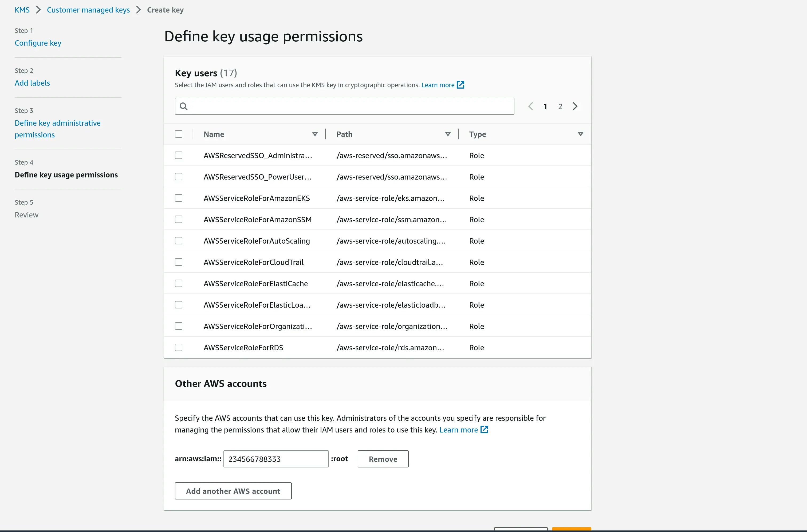Check AWSServiceRoleForAmazonEKS row
This screenshot has width=807, height=532.
[x=179, y=198]
